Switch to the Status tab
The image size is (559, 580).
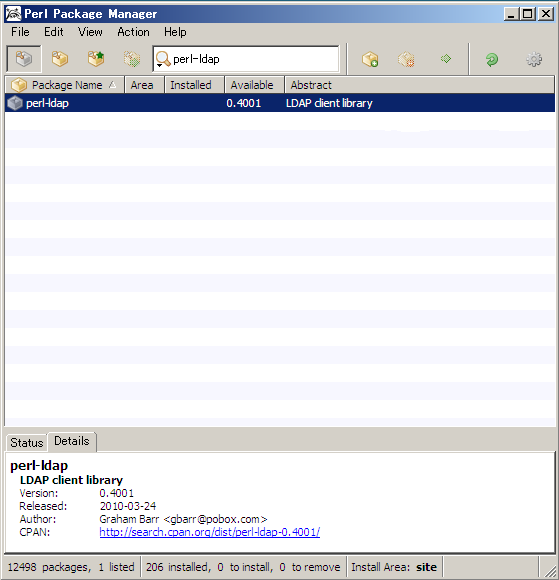[x=27, y=442]
